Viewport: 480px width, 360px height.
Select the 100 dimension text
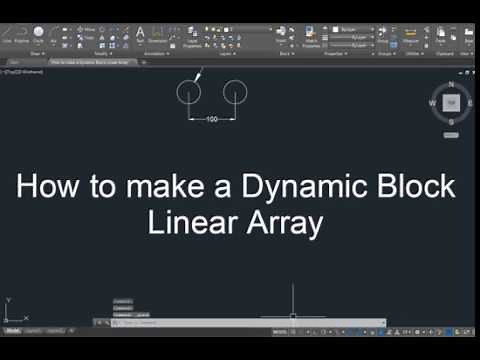pyautogui.click(x=212, y=119)
